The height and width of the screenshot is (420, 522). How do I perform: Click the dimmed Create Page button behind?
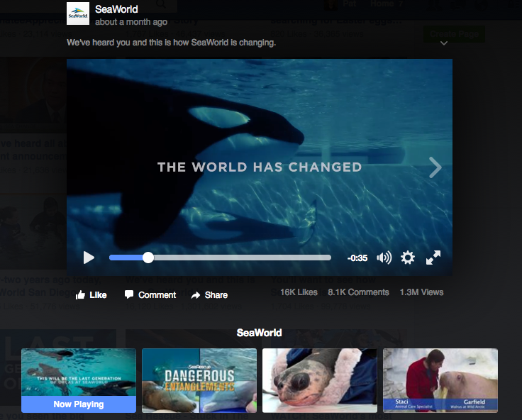click(454, 34)
